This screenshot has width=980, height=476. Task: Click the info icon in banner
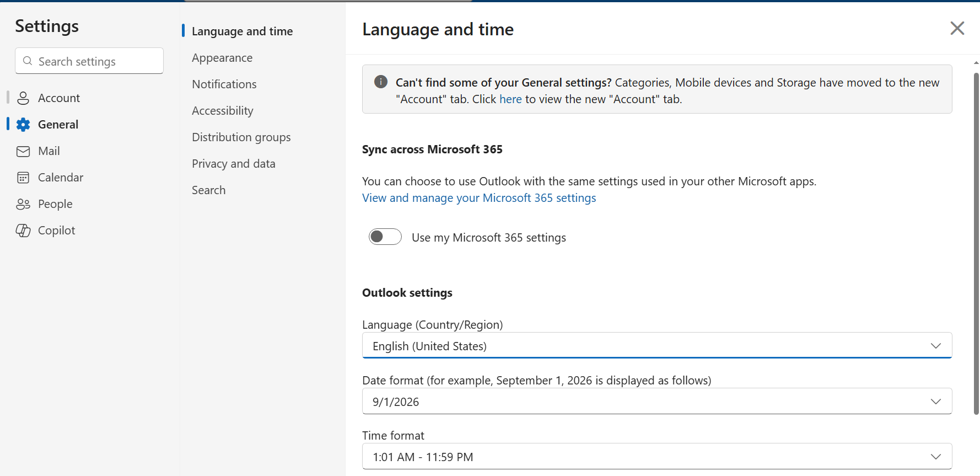[381, 82]
